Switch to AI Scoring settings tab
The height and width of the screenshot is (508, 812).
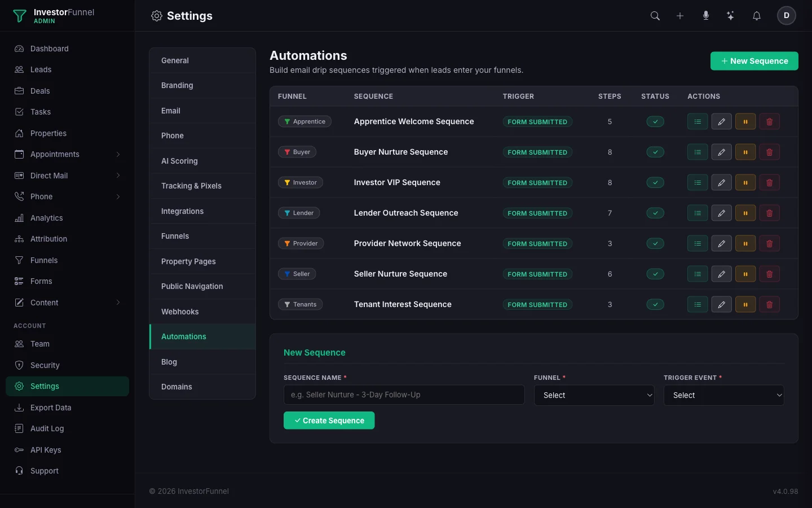click(x=202, y=161)
